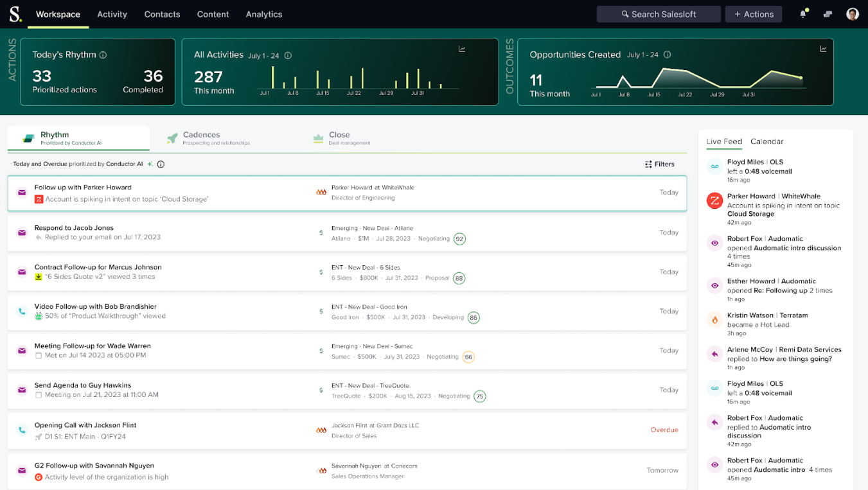Click "ENT - New Deal - Good Iron" deal name
This screenshot has height=490, width=868.
point(369,307)
